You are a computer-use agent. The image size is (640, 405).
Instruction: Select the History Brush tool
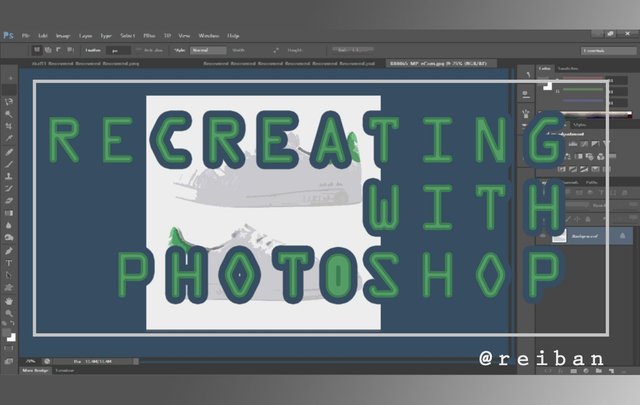[9, 189]
